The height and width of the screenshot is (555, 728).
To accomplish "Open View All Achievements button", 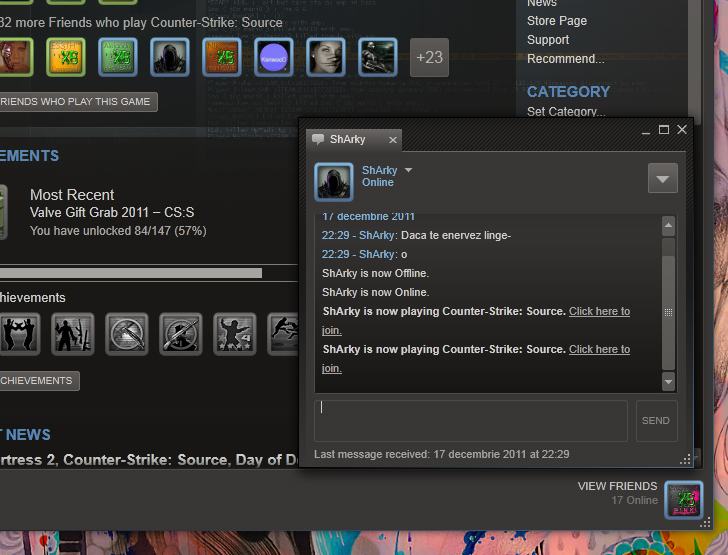I will point(39,381).
